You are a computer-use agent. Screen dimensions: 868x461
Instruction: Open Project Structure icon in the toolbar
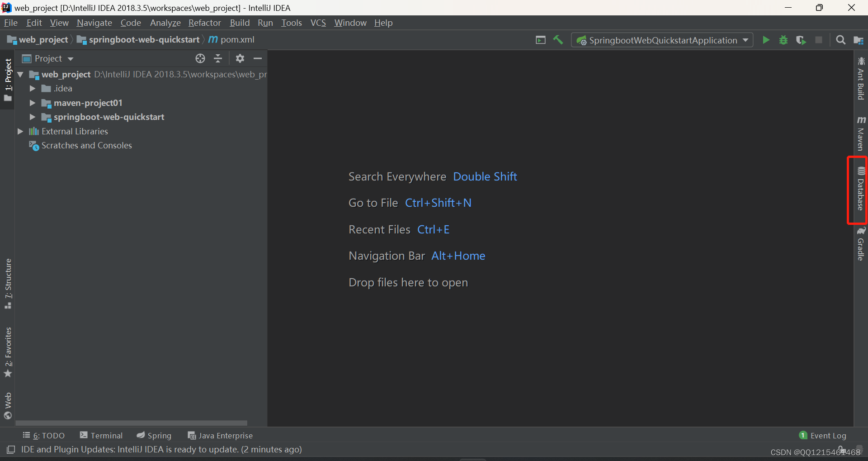pyautogui.click(x=859, y=40)
